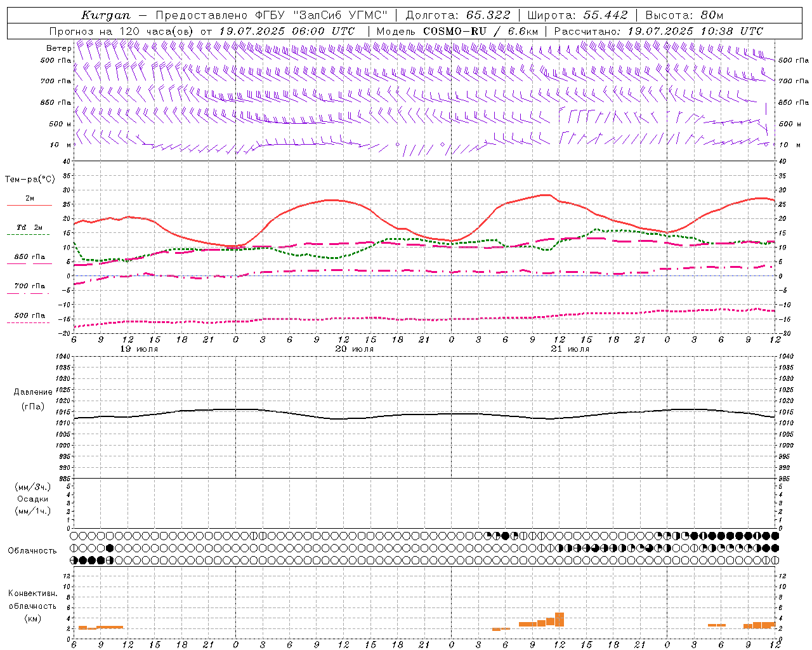The height and width of the screenshot is (650, 812).
Task: Click the "Ветер" wind panel label
Action: (58, 48)
